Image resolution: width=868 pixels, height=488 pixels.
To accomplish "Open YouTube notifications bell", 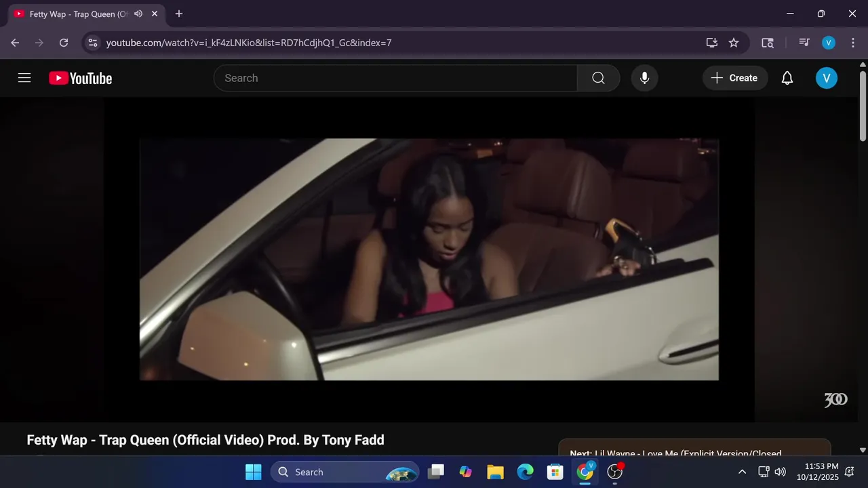I will 787,78.
